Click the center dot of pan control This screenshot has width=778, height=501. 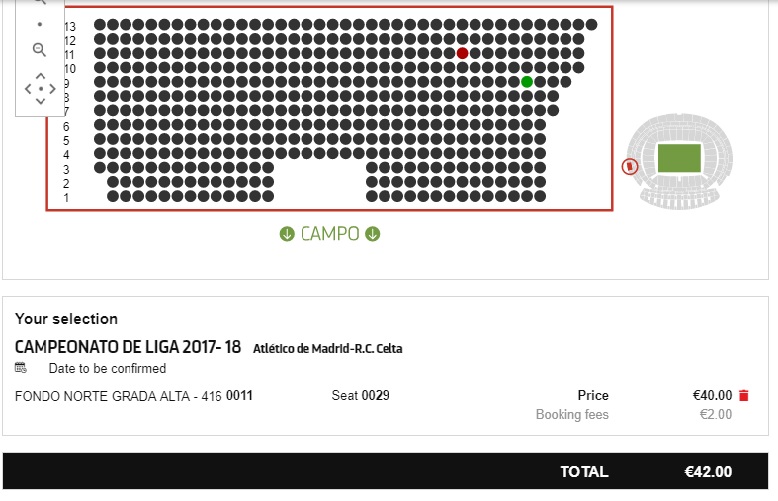pyautogui.click(x=40, y=88)
